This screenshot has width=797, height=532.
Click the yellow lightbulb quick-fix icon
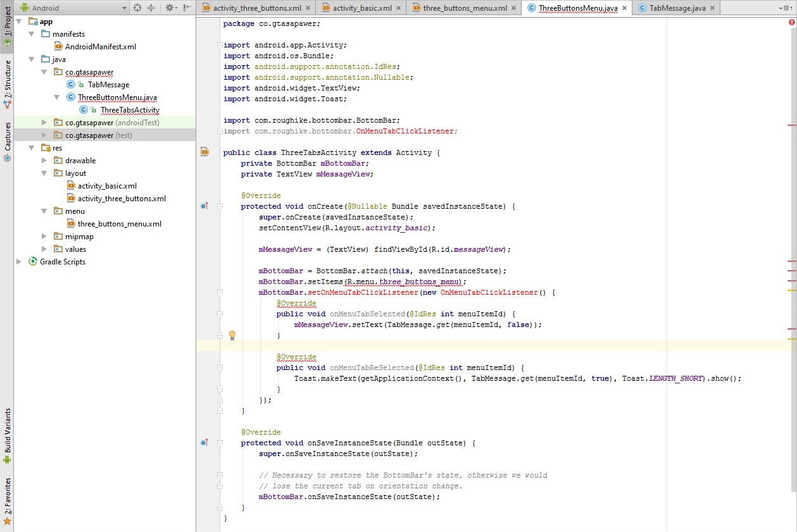click(x=232, y=335)
